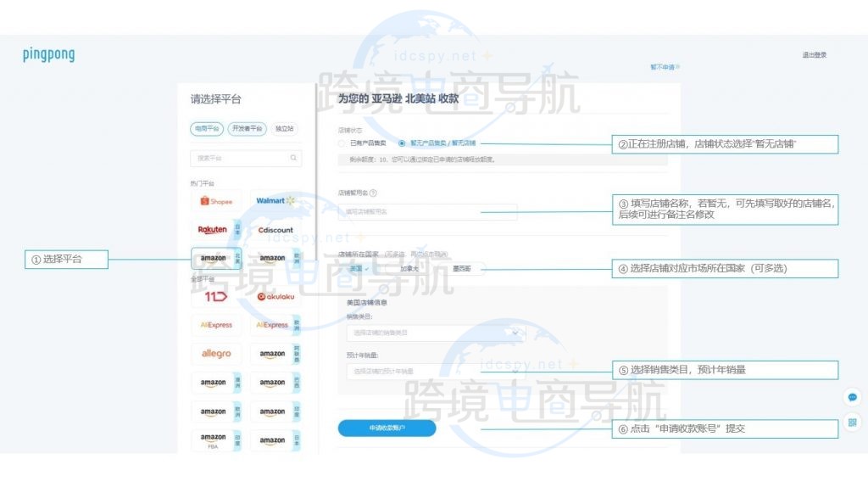Click the 店铺暂用名 input field
The height and width of the screenshot is (487, 868).
427,211
